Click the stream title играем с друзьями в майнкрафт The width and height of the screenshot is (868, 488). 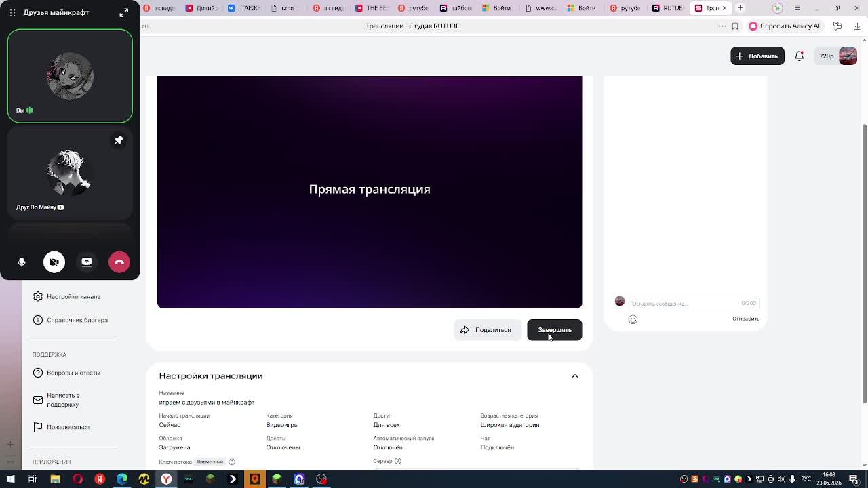pyautogui.click(x=207, y=403)
